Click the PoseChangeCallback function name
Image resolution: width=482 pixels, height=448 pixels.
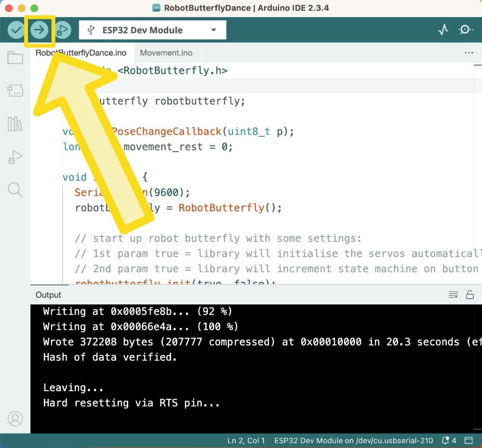tap(166, 132)
